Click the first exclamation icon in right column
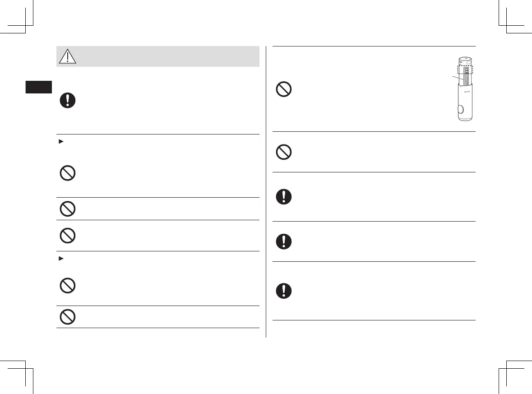The width and height of the screenshot is (532, 394). (284, 197)
